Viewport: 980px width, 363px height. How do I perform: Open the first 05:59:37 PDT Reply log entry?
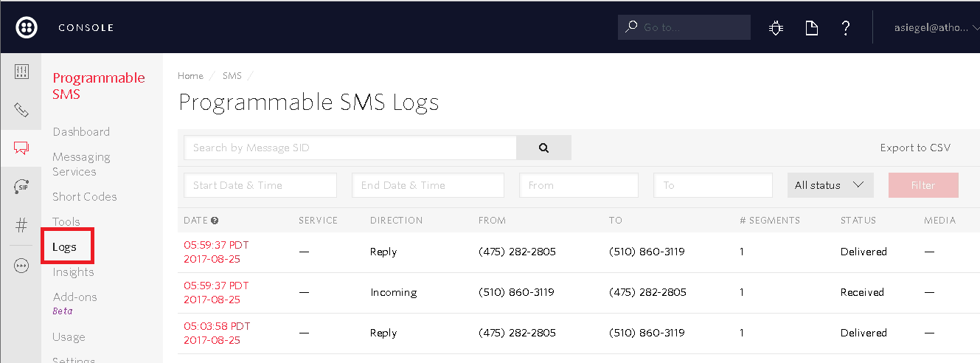(216, 252)
